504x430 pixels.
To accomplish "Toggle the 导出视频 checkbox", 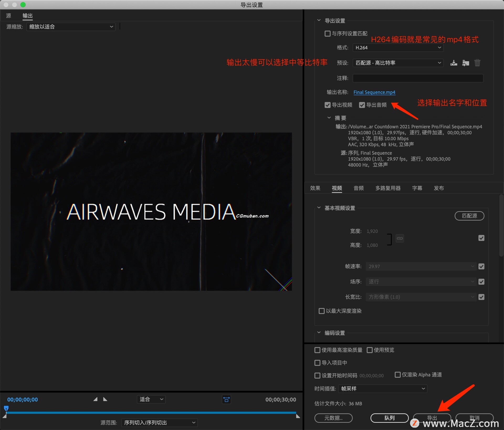I will (327, 105).
